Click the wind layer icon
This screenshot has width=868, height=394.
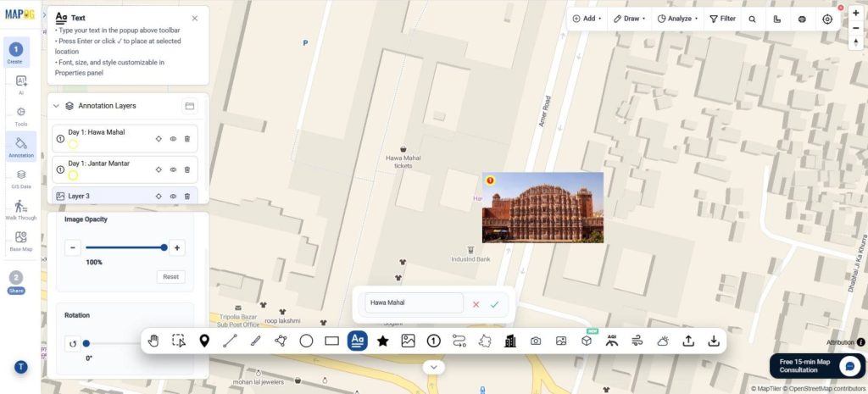(637, 341)
